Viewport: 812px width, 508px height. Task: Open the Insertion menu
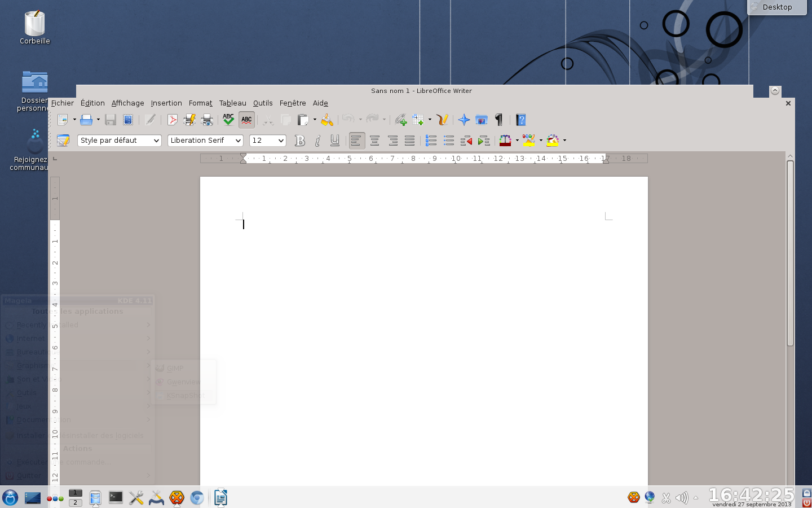point(166,103)
